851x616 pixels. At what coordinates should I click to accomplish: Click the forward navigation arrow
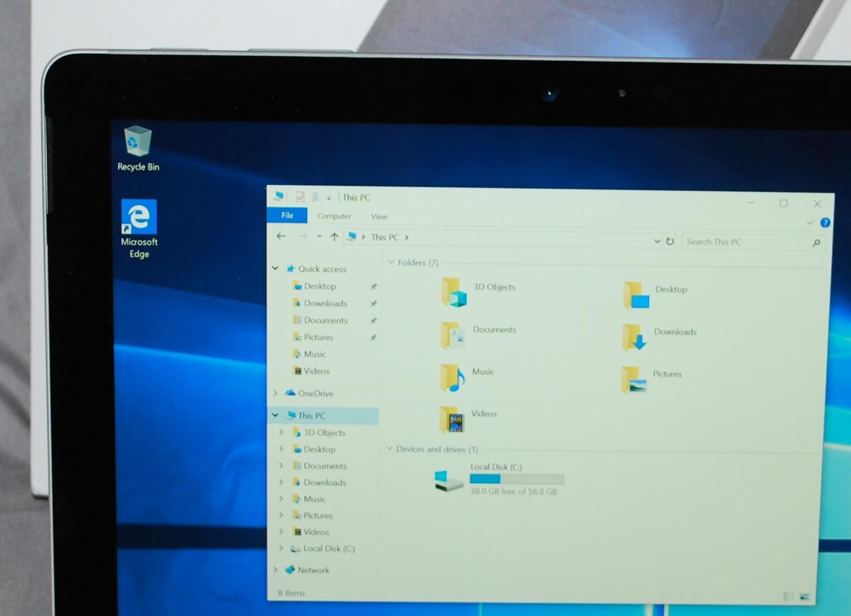[303, 236]
